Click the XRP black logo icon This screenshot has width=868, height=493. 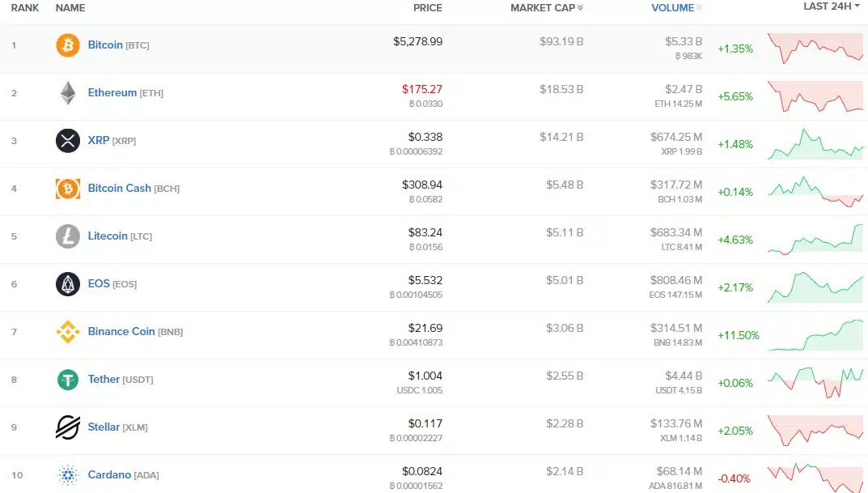point(67,141)
